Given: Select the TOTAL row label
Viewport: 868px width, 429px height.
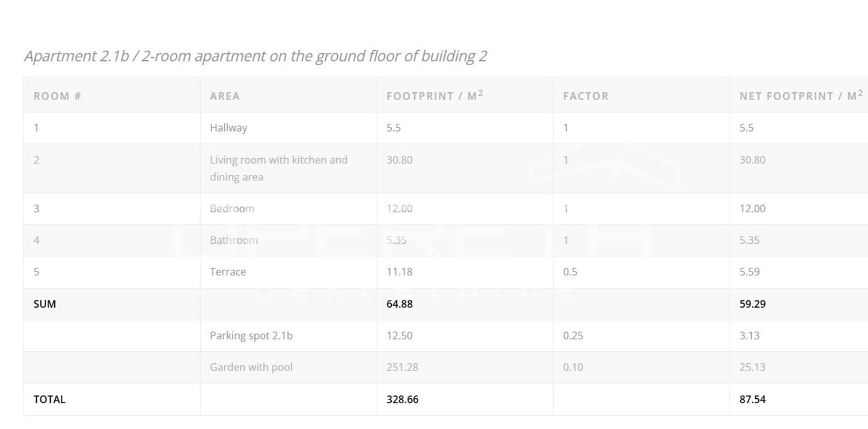Looking at the screenshot, I should pos(49,399).
